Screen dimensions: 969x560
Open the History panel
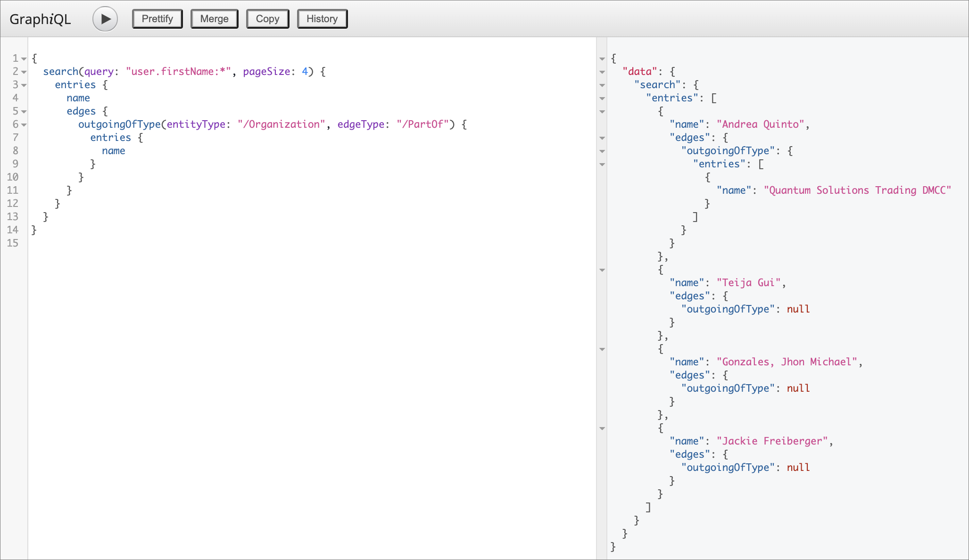click(x=322, y=19)
